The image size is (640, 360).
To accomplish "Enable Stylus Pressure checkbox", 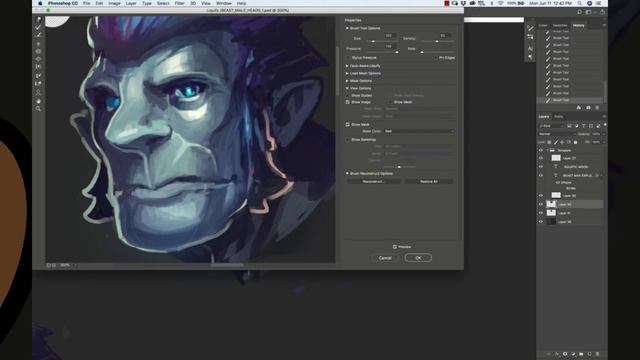I will click(x=348, y=58).
